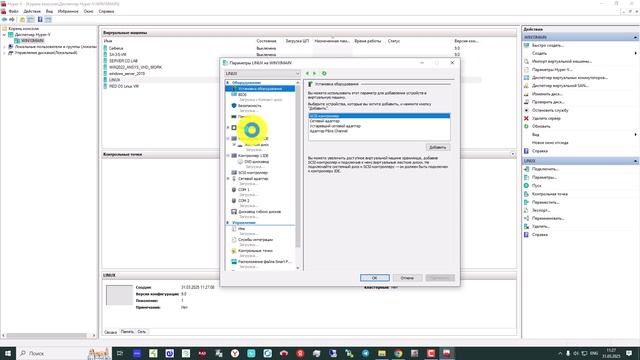
Task: Select Fibre Channel adapter in the device list
Action: pos(379,131)
